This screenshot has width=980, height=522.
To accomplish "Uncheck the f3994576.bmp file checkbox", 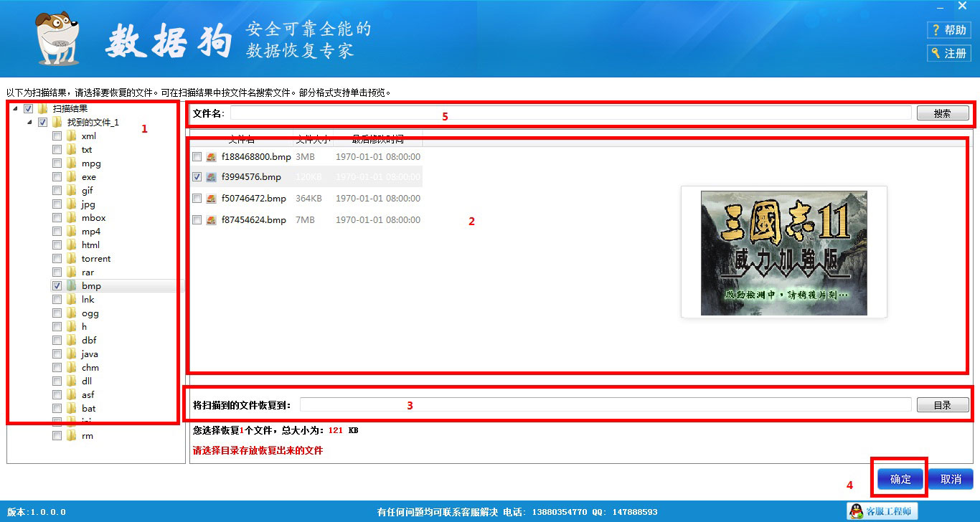I will [x=196, y=176].
